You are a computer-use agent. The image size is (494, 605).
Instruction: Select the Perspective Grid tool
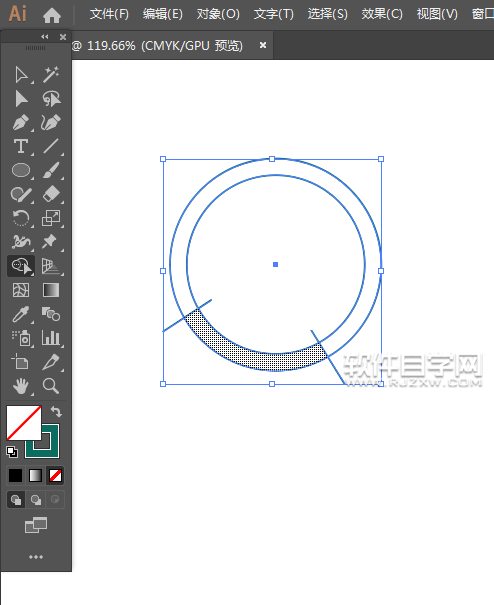click(51, 266)
